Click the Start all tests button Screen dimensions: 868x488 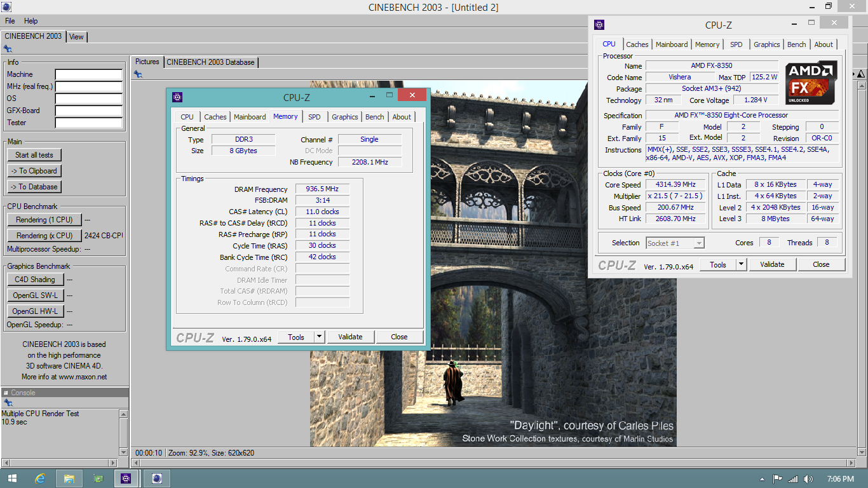[x=34, y=155]
